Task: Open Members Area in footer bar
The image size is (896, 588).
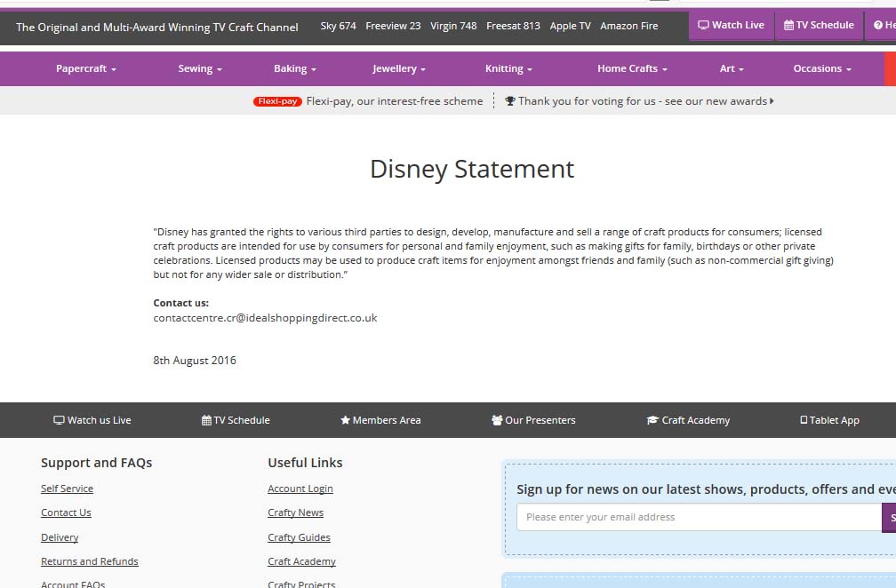Action: click(x=380, y=420)
